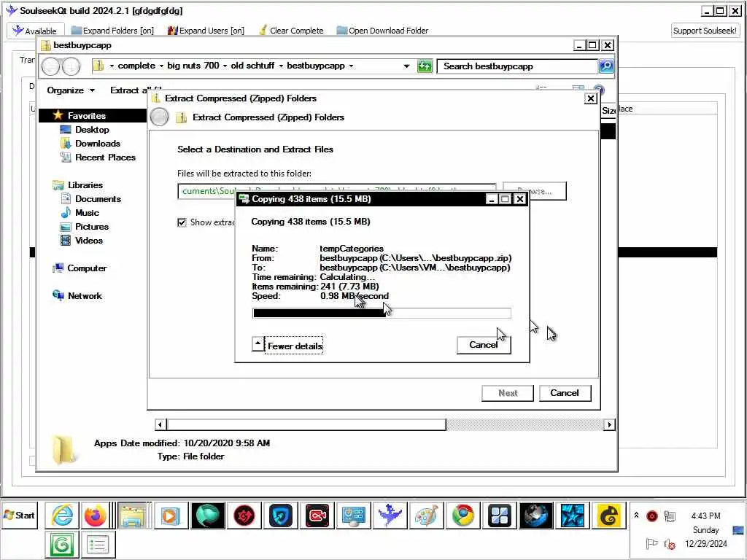Open dropdown arrow after 'bestbuypcapp' breadcrumb
Image resolution: width=747 pixels, height=560 pixels.
[351, 66]
